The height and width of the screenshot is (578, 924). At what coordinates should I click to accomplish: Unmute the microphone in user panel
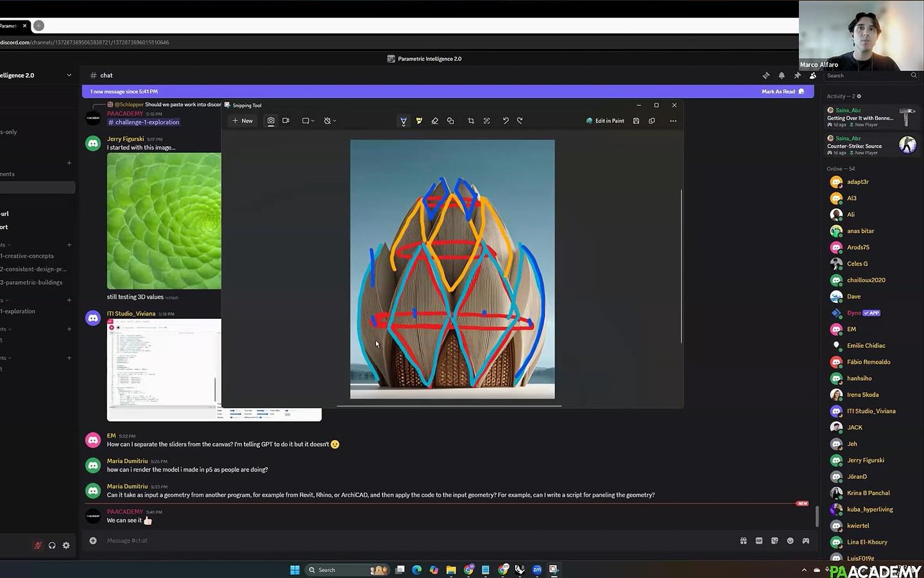38,545
